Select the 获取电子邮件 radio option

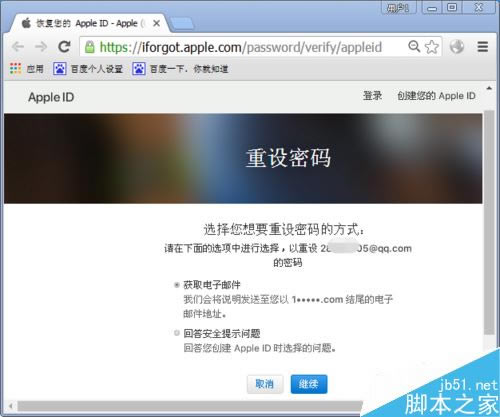point(177,285)
